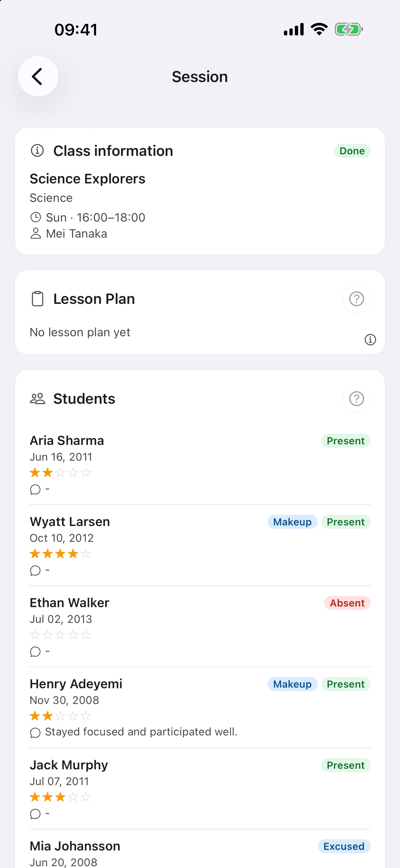Tap the No lesson plan yet text
400x868 pixels.
pyautogui.click(x=80, y=332)
